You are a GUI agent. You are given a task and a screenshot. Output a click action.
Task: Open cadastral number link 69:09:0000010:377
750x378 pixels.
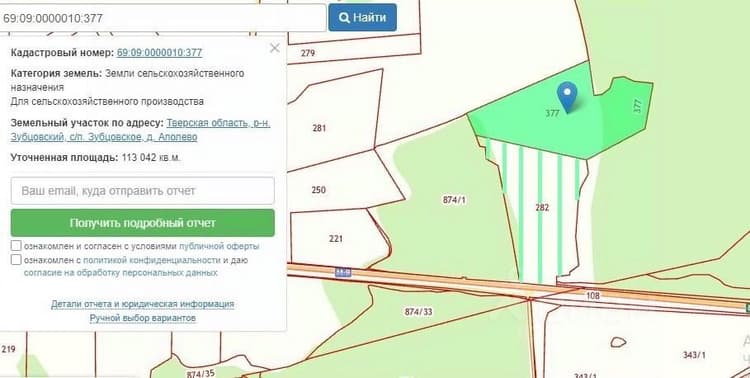point(159,53)
